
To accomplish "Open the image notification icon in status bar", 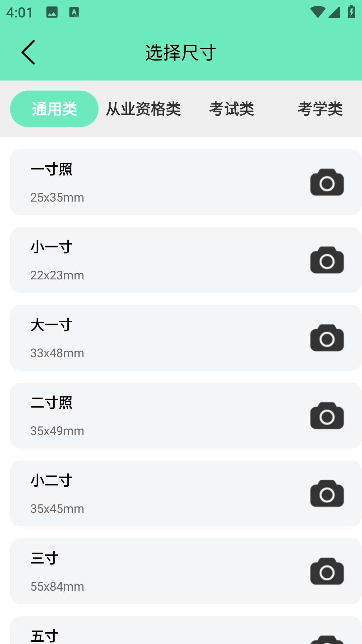I will (x=52, y=12).
